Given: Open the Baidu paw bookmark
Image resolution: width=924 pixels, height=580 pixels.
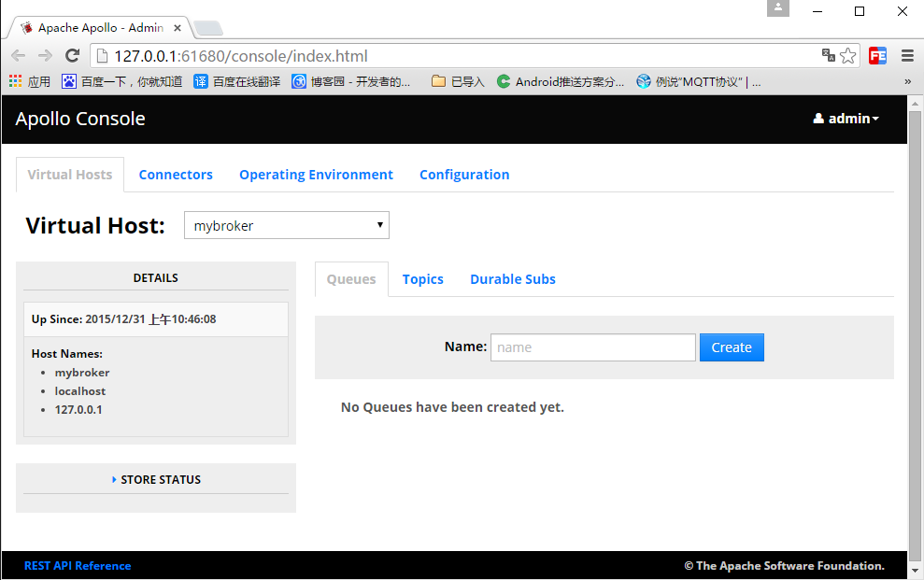Looking at the screenshot, I should click(122, 81).
